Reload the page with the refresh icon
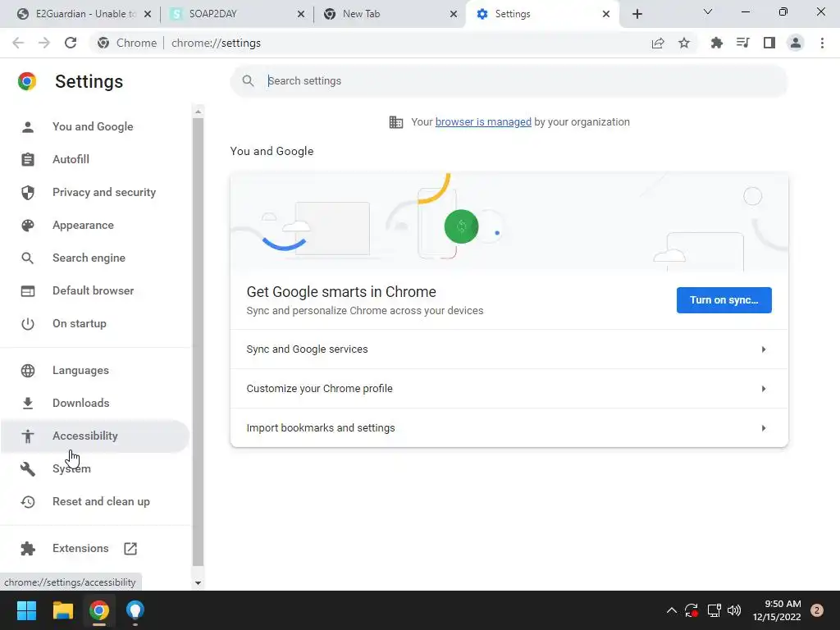840x630 pixels. click(71, 43)
